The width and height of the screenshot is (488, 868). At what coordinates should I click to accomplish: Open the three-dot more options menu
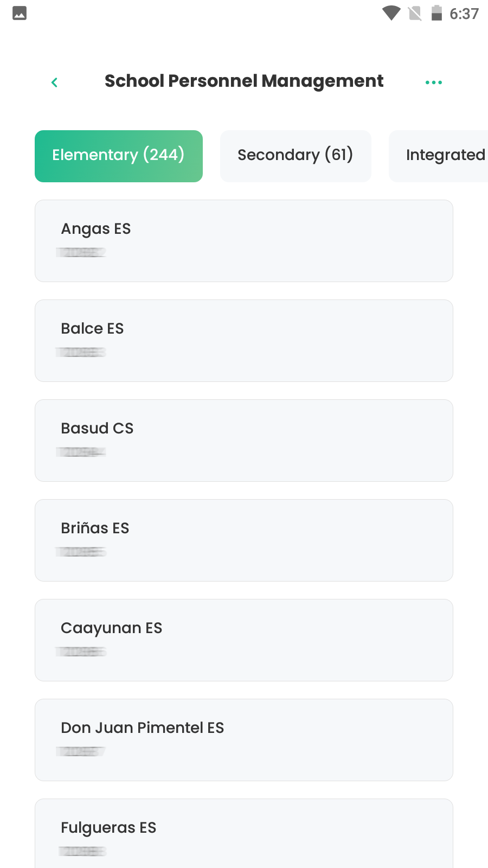(x=433, y=82)
